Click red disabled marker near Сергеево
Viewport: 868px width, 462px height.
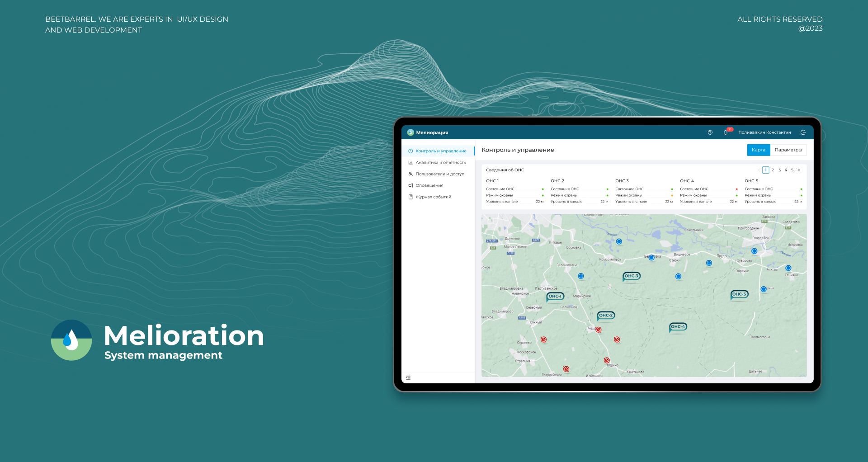point(543,339)
